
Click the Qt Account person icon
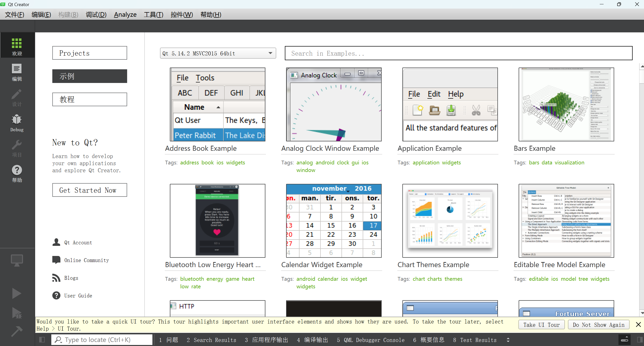(56, 242)
